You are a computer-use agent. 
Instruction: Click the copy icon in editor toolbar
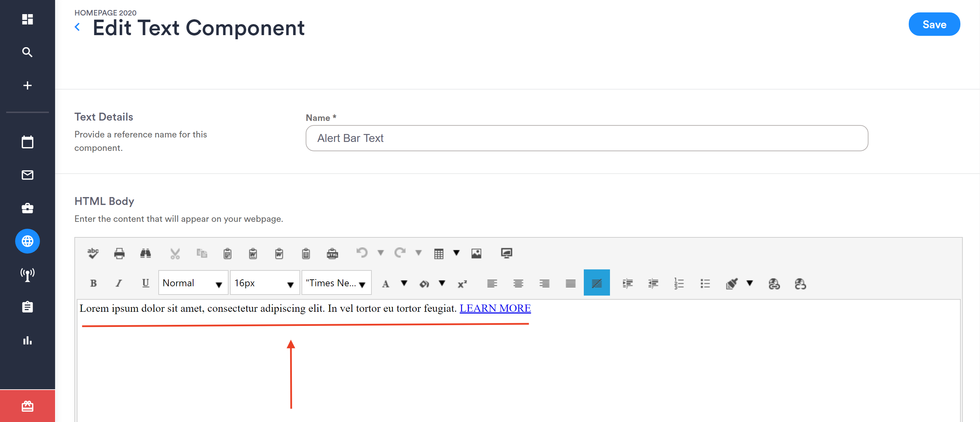202,253
